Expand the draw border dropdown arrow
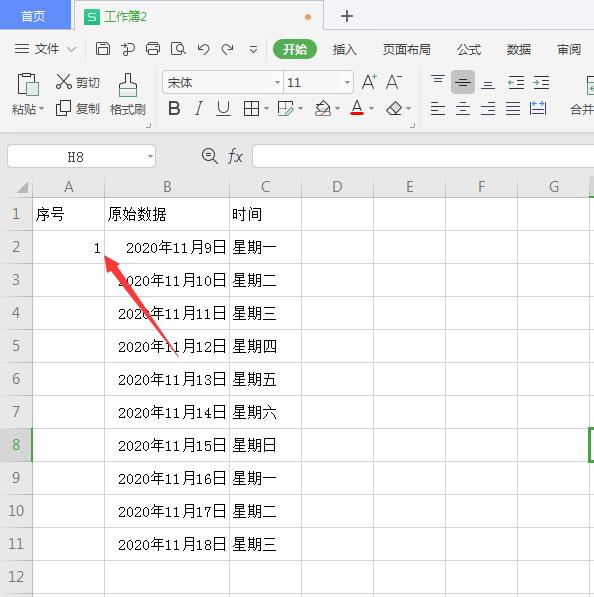Image resolution: width=594 pixels, height=597 pixels. (300, 109)
